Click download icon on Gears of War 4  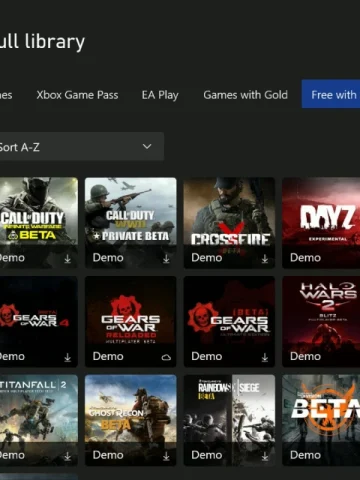pyautogui.click(x=68, y=358)
